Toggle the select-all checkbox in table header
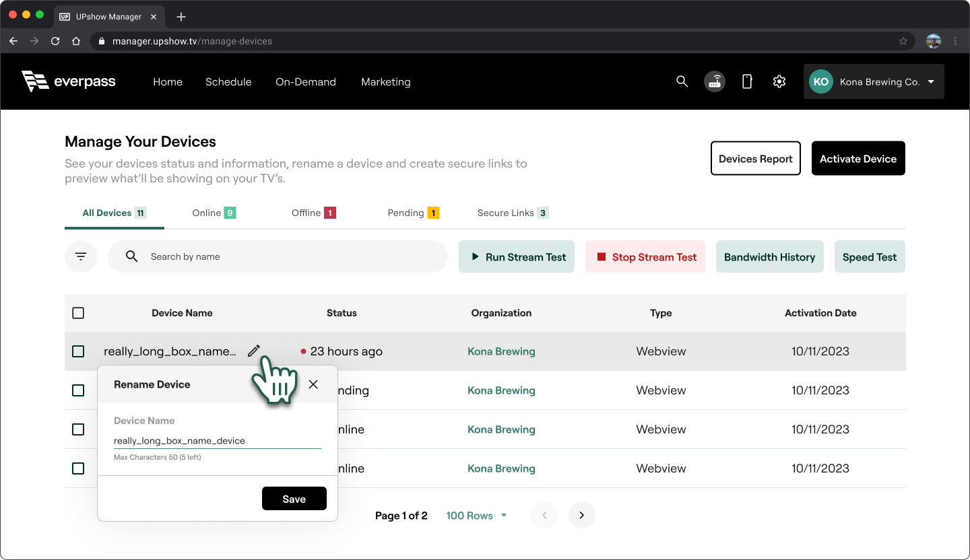 [x=78, y=313]
